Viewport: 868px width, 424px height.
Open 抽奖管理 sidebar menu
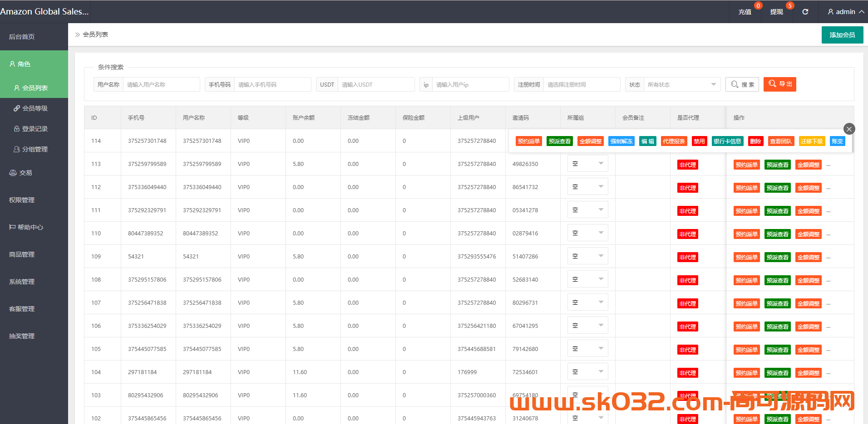click(x=34, y=336)
